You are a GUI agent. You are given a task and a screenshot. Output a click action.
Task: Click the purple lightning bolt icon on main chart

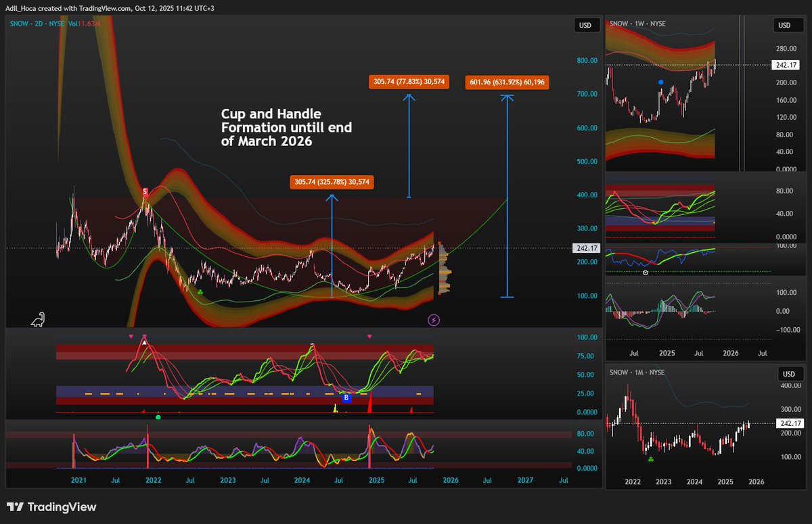(434, 320)
